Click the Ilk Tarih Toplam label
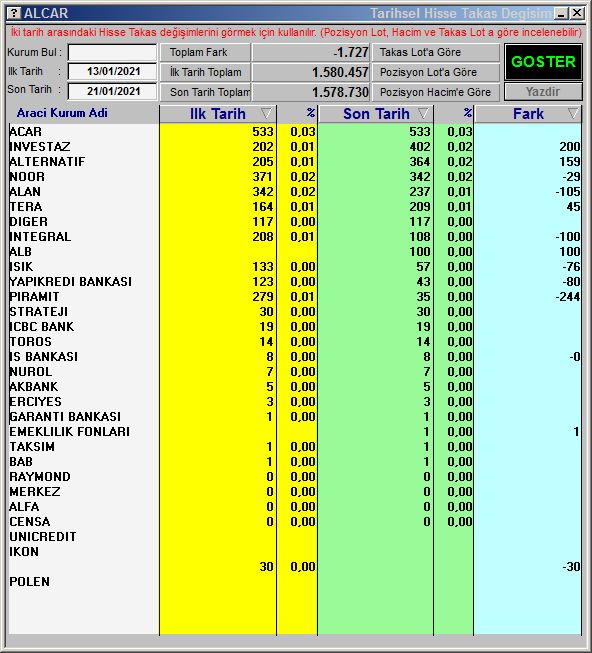 (x=205, y=72)
